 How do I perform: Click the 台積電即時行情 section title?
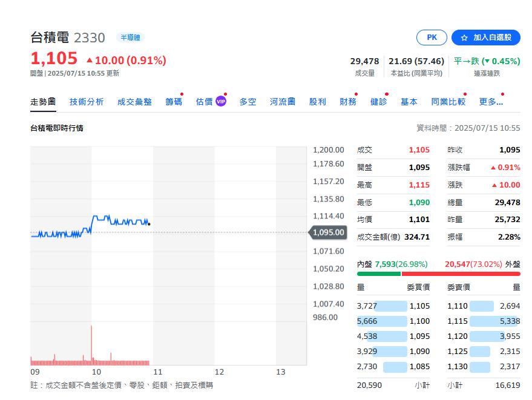tap(57, 128)
